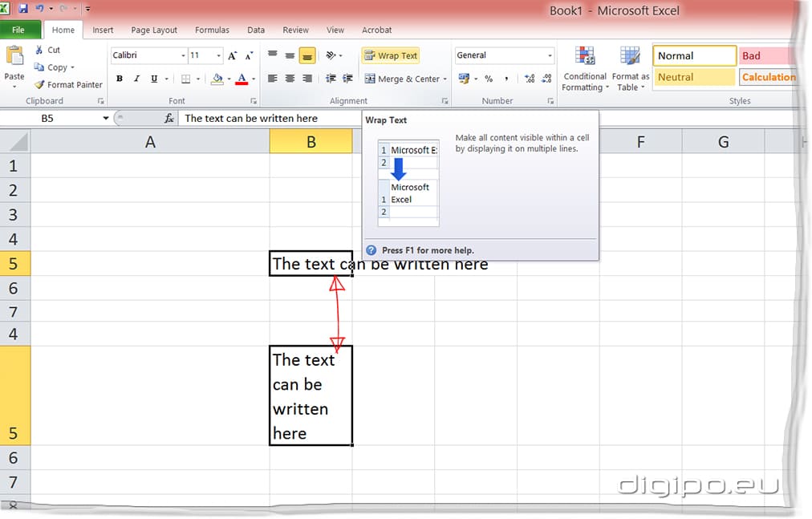
Task: Select the column A header
Action: click(x=150, y=141)
